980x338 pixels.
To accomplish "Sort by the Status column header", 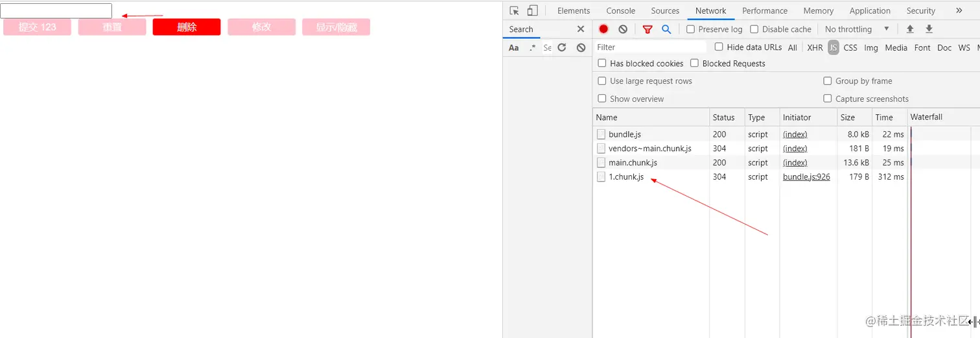I will pos(727,117).
